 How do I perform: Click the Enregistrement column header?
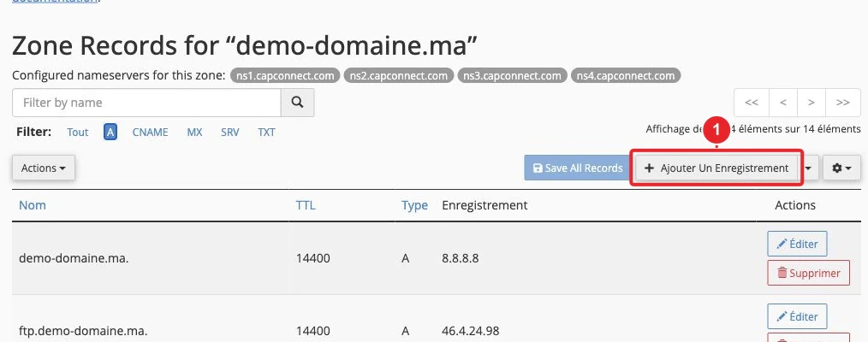(485, 205)
